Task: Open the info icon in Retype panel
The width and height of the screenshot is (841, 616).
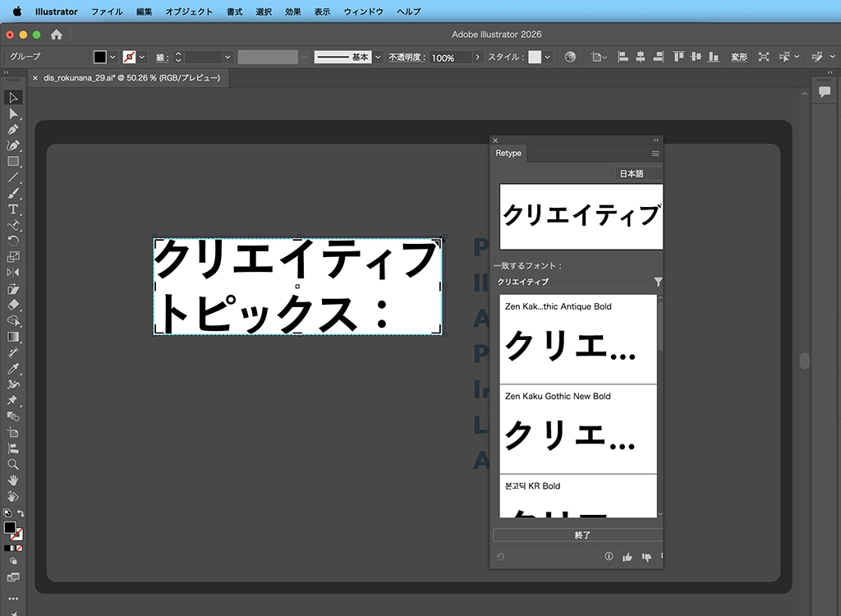Action: tap(609, 557)
